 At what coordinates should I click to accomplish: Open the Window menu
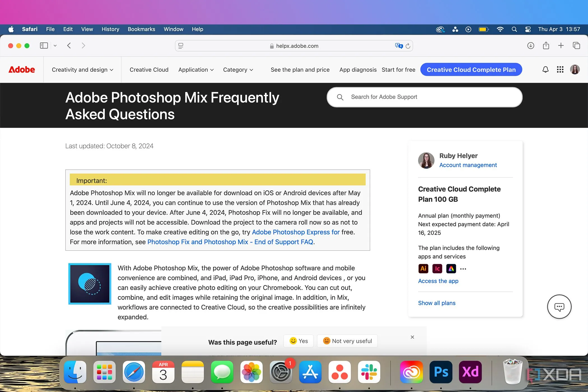tap(173, 29)
